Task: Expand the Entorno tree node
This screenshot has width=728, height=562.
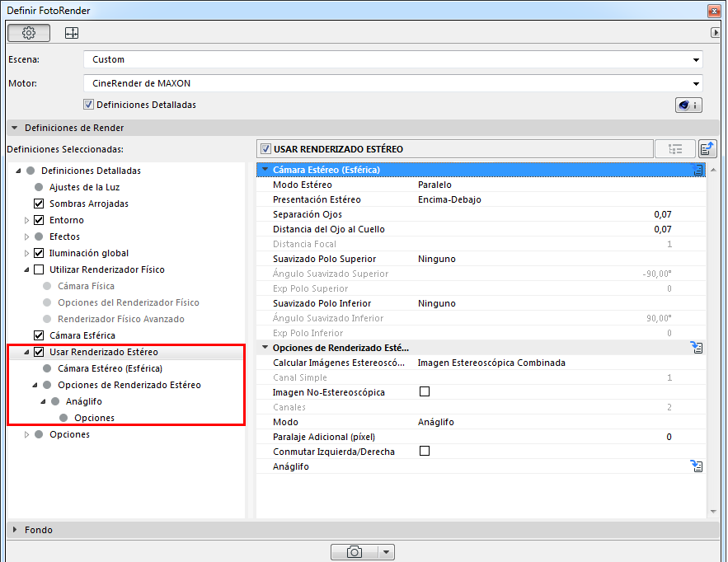Action: [x=26, y=221]
